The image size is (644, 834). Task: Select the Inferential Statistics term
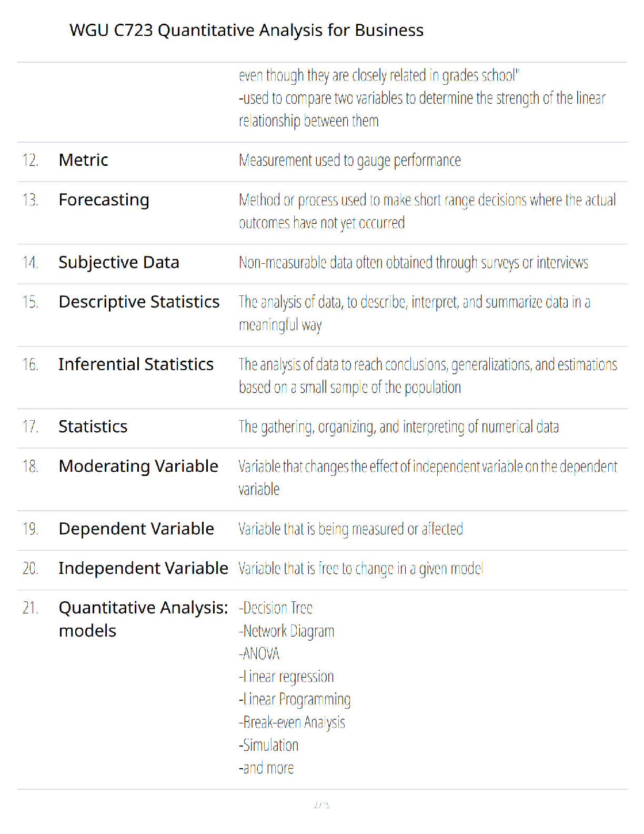click(136, 364)
